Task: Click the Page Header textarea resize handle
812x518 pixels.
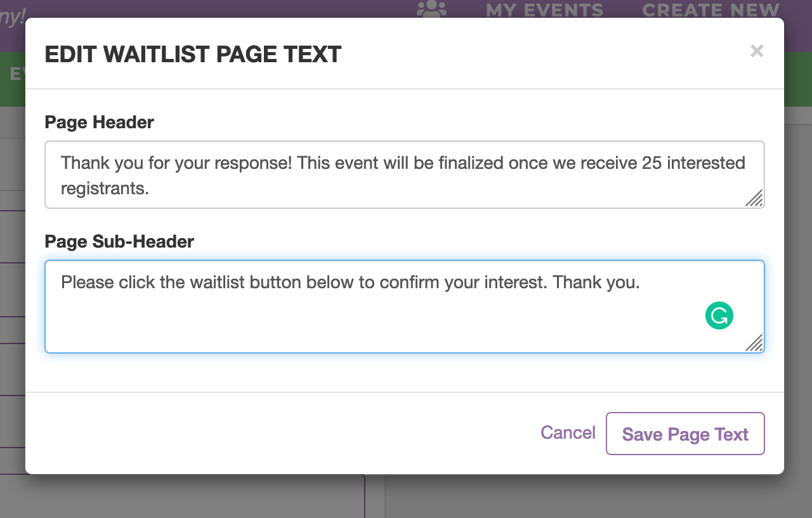Action: [754, 198]
